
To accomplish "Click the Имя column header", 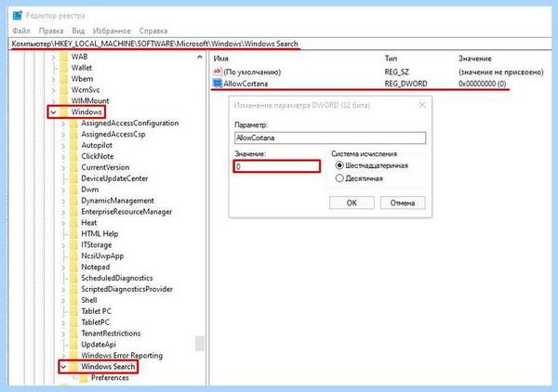I will [221, 59].
